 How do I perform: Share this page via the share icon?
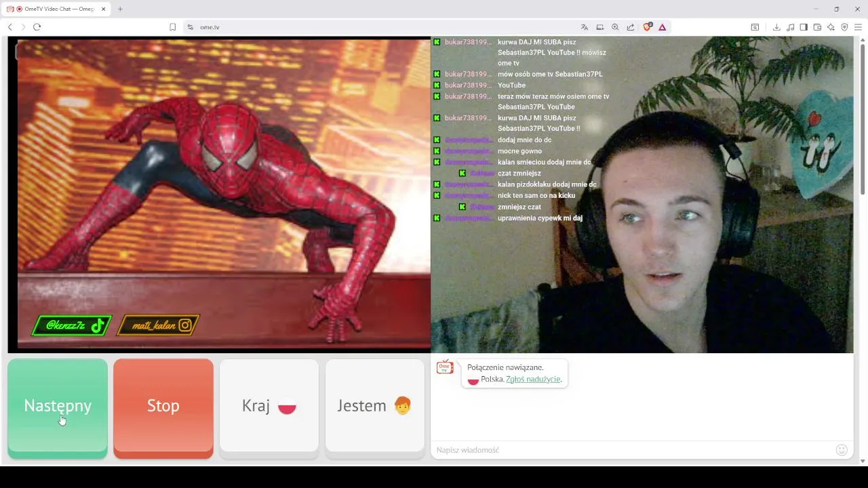(x=631, y=27)
